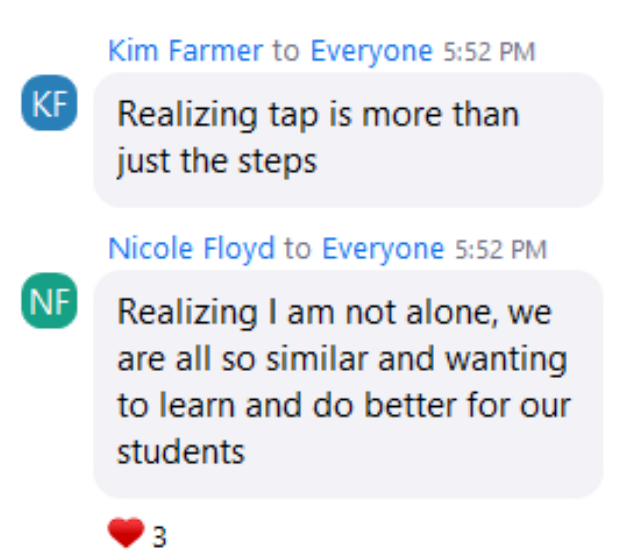Click "Everyone" in Kim Farmer's message header
627x559 pixels.
click(371, 51)
